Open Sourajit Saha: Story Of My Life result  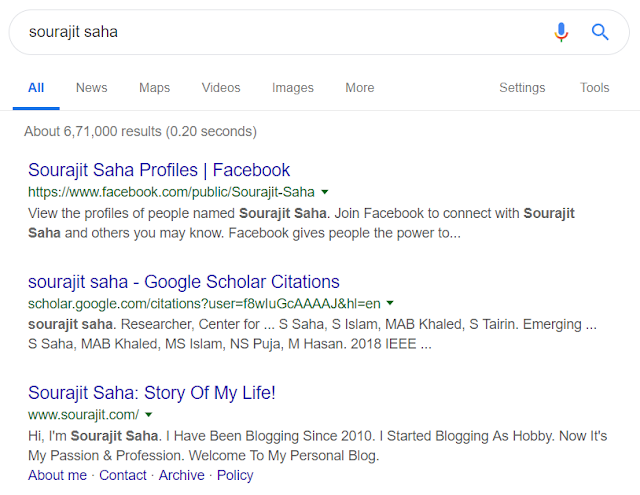(x=152, y=393)
